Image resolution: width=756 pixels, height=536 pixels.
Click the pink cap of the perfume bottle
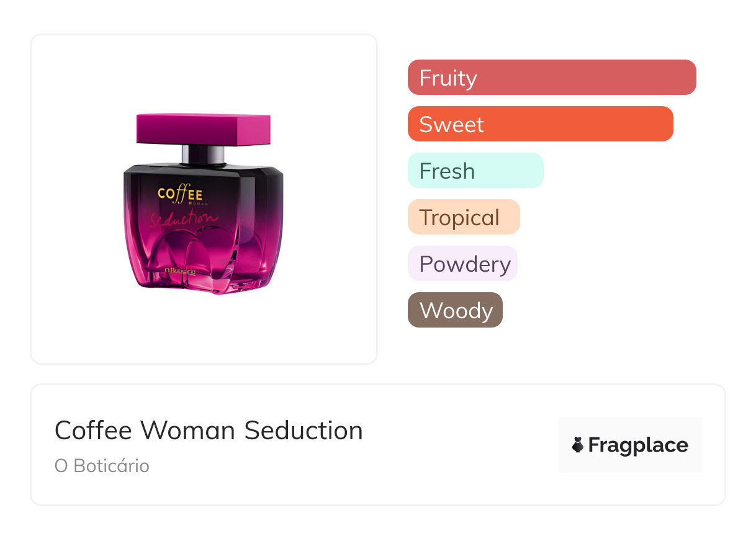(x=203, y=128)
